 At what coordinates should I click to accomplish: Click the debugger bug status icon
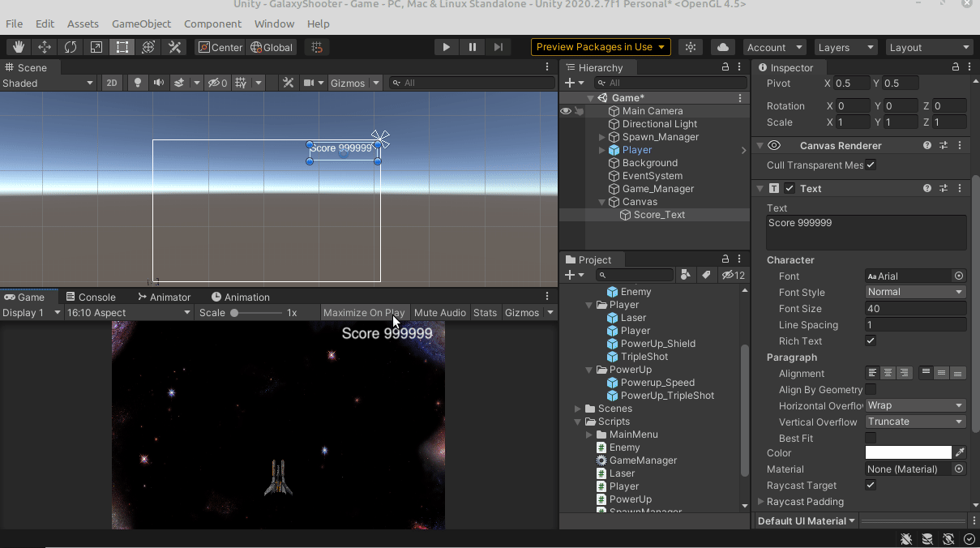click(x=906, y=539)
